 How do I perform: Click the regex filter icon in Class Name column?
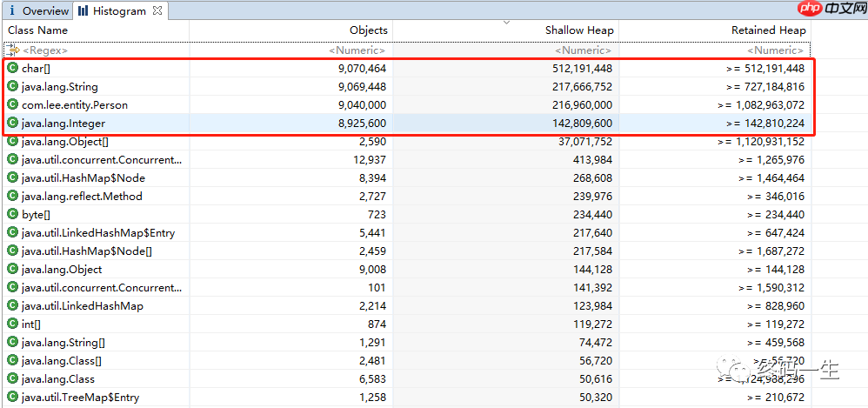coord(13,50)
